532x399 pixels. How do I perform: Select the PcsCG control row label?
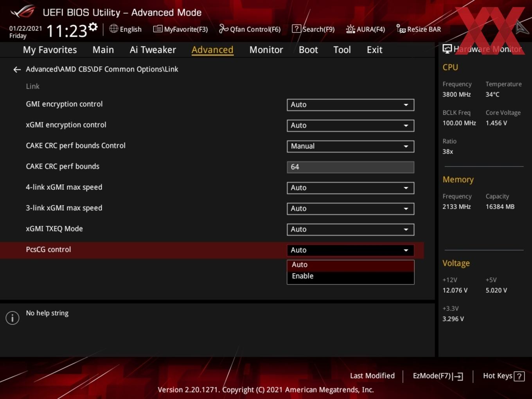pos(49,250)
